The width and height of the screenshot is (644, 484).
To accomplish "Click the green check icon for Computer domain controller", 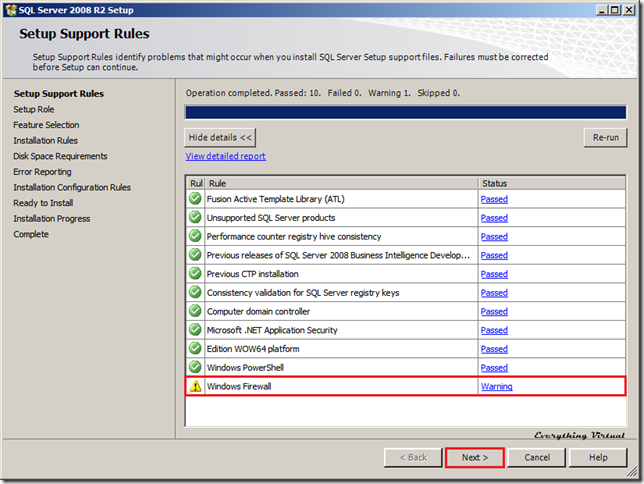I will pos(195,311).
